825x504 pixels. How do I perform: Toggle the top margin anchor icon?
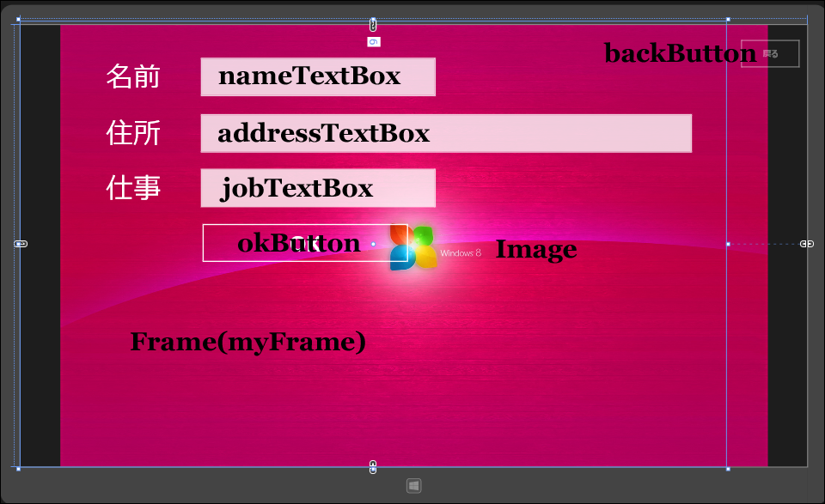(x=373, y=24)
